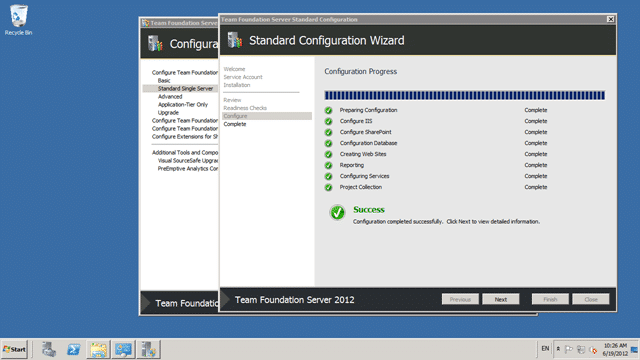Image resolution: width=640 pixels, height=360 pixels.
Task: Click the greyed Finish button
Action: point(550,299)
